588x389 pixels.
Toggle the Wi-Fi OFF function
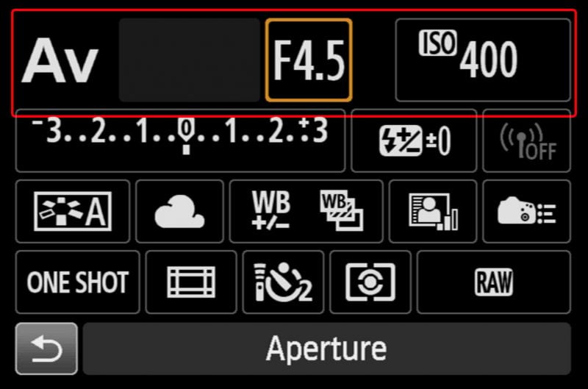pyautogui.click(x=526, y=140)
